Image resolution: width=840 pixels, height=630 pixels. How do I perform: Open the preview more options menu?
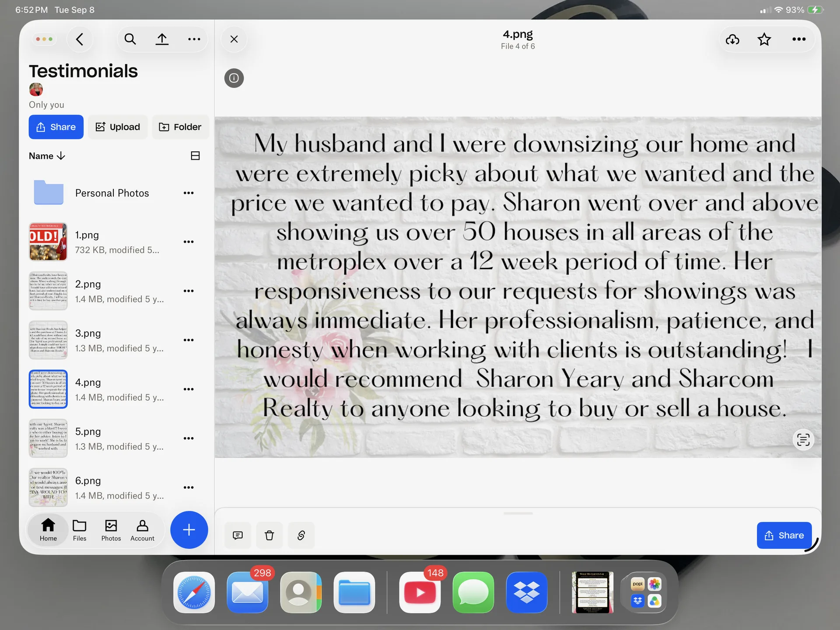[799, 39]
